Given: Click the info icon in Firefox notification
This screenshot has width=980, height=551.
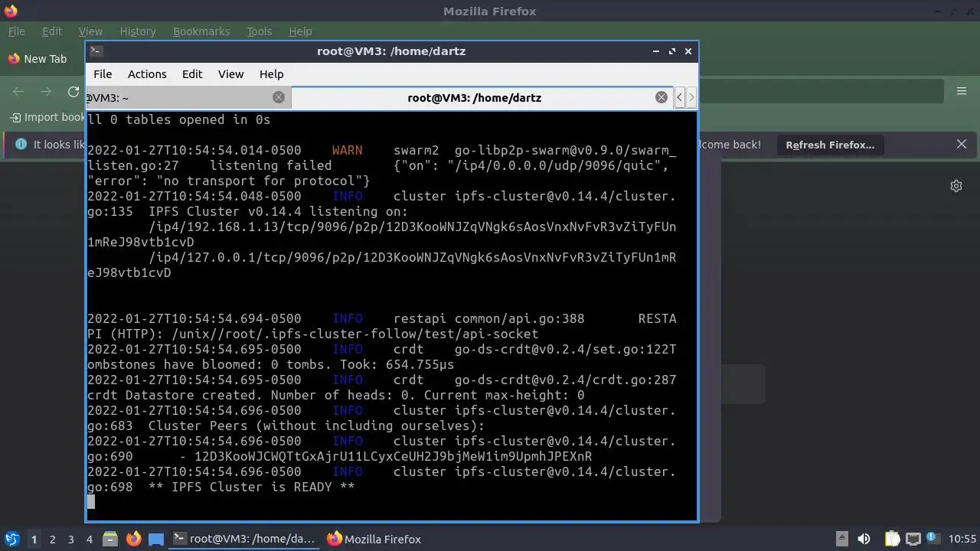Looking at the screenshot, I should point(21,144).
